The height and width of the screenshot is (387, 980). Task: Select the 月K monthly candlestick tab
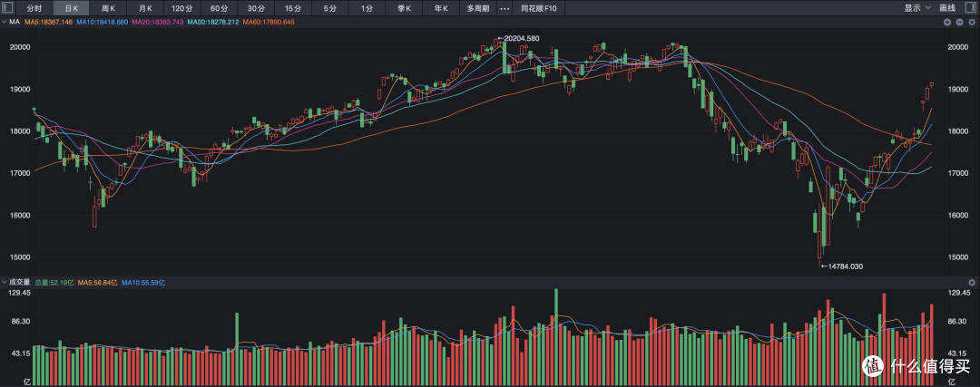pyautogui.click(x=145, y=8)
